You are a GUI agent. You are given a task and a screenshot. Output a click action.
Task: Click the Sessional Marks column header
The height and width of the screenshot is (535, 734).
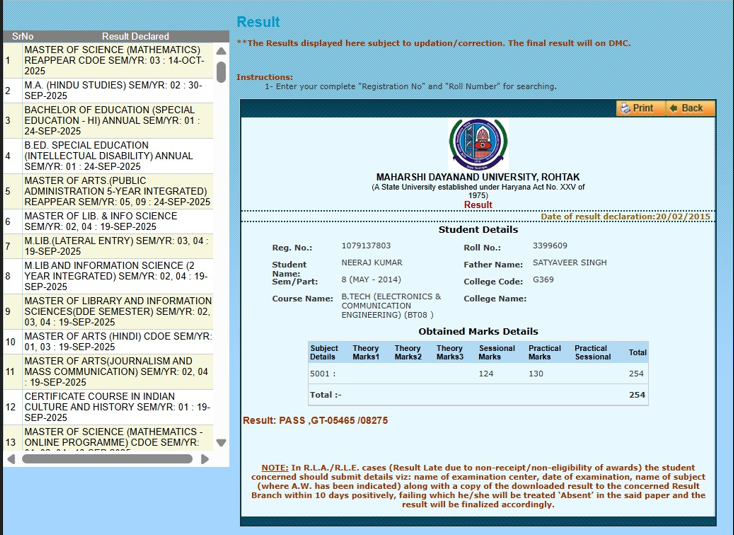click(497, 352)
